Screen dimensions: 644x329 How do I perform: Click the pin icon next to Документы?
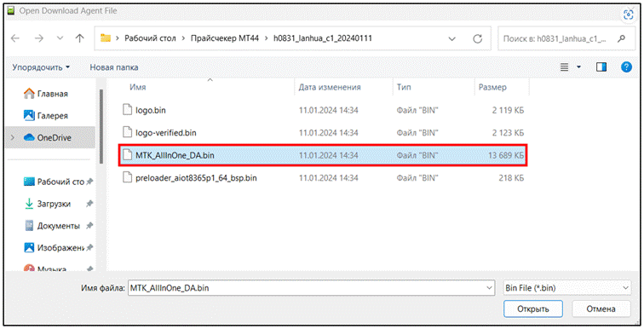click(89, 226)
